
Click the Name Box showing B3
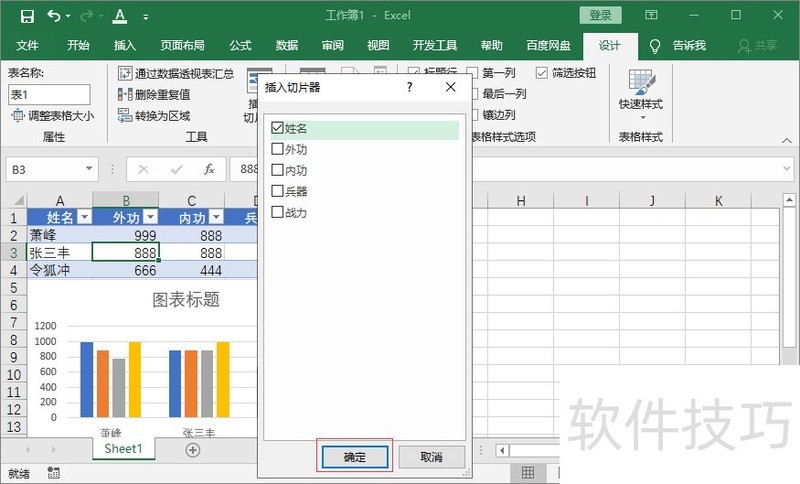tap(44, 169)
